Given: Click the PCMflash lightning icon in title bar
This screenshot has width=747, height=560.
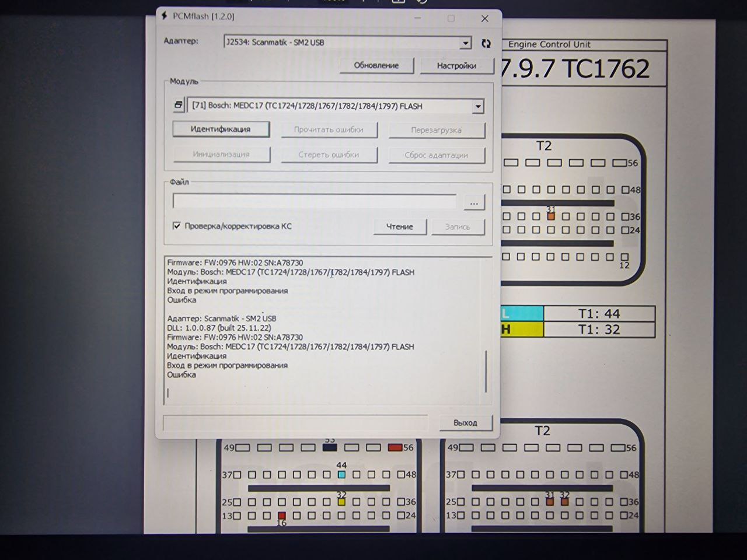Looking at the screenshot, I should [x=165, y=16].
